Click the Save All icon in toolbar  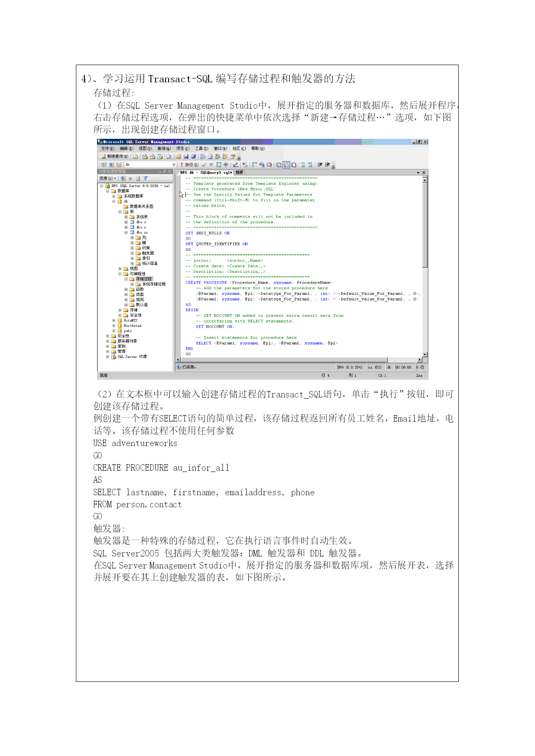[194, 156]
